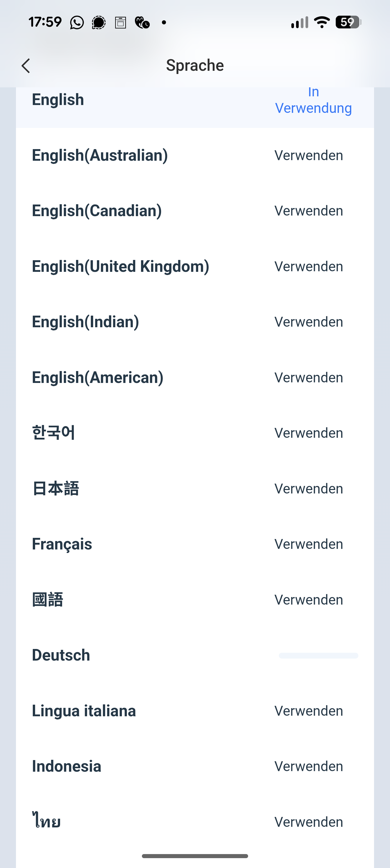
Task: Select the Indonesia language row
Action: [195, 766]
